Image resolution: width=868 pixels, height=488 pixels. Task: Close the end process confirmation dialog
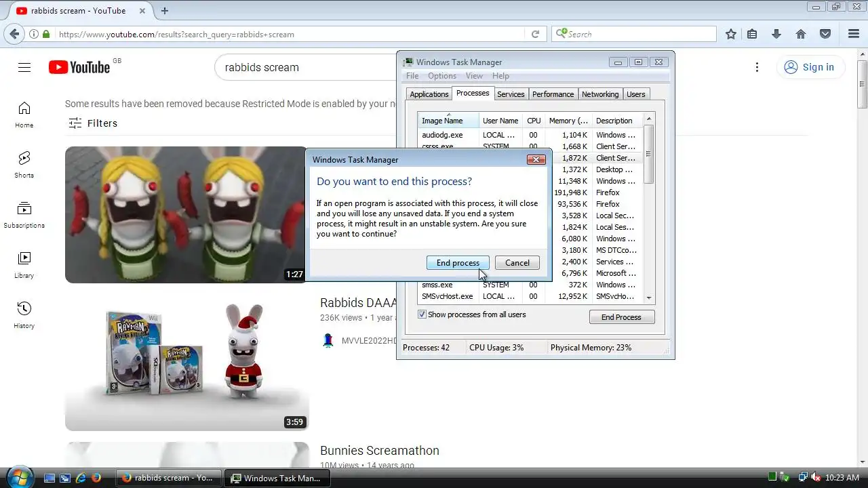[x=536, y=160]
